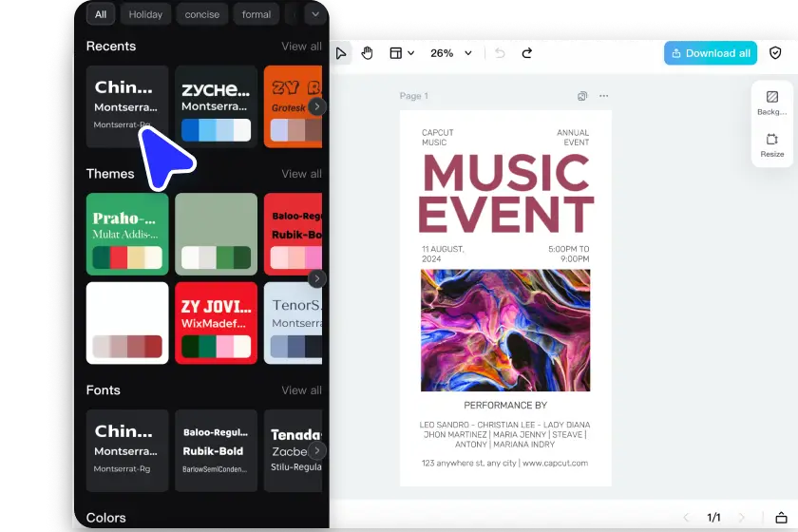Screen dimensions: 798x532
Task: Apply the ZYCHE Montserrat blue recent theme
Action: coord(217,106)
